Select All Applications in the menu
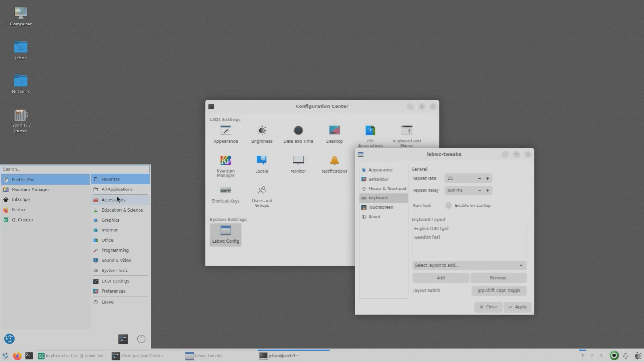 coord(116,189)
